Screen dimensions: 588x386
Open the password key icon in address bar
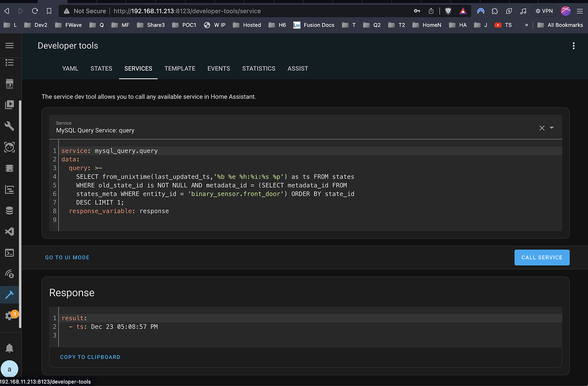click(x=417, y=11)
